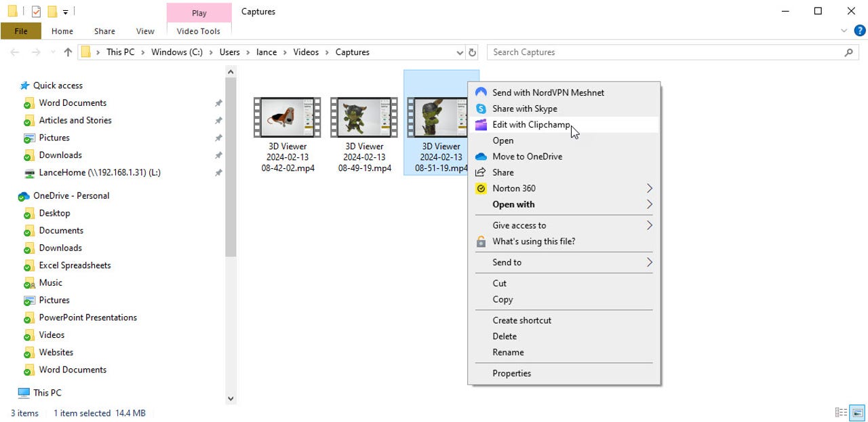Click the OneDrive cloud icon beside Move to OneDrive
The image size is (868, 422).
click(481, 156)
